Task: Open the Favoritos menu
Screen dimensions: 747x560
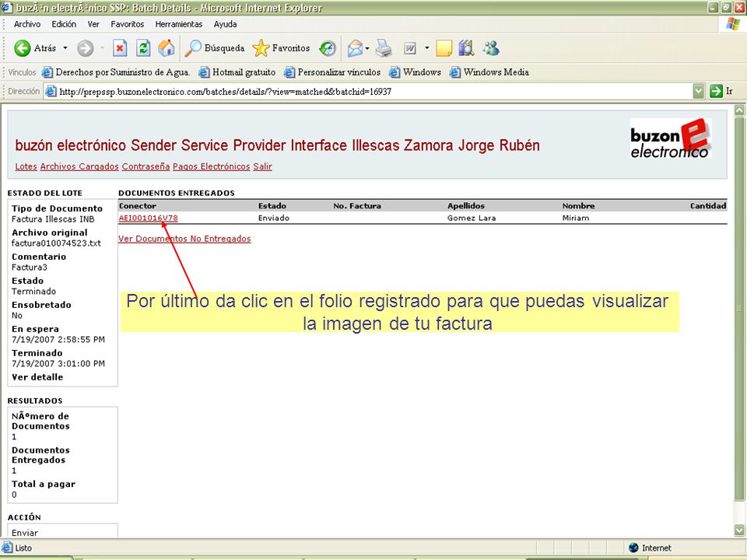Action: pyautogui.click(x=127, y=24)
